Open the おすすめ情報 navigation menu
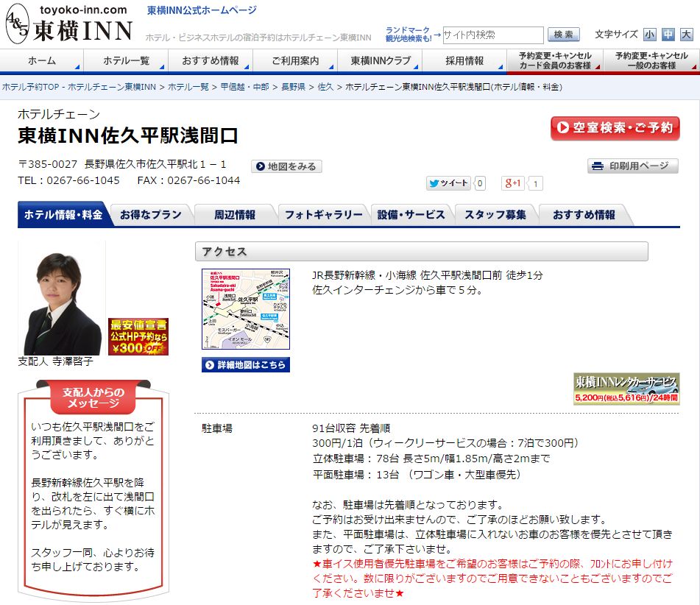This screenshot has height=605, width=700. tap(211, 61)
